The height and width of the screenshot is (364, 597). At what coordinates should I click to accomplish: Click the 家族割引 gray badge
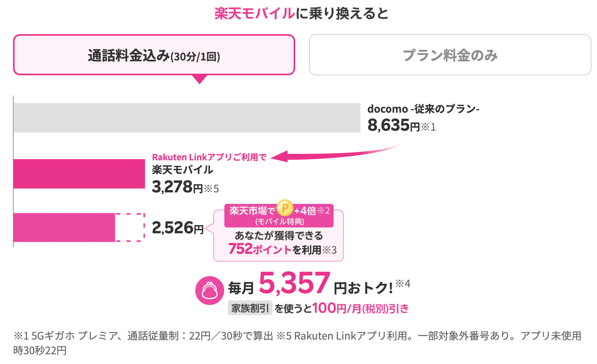[x=250, y=308]
